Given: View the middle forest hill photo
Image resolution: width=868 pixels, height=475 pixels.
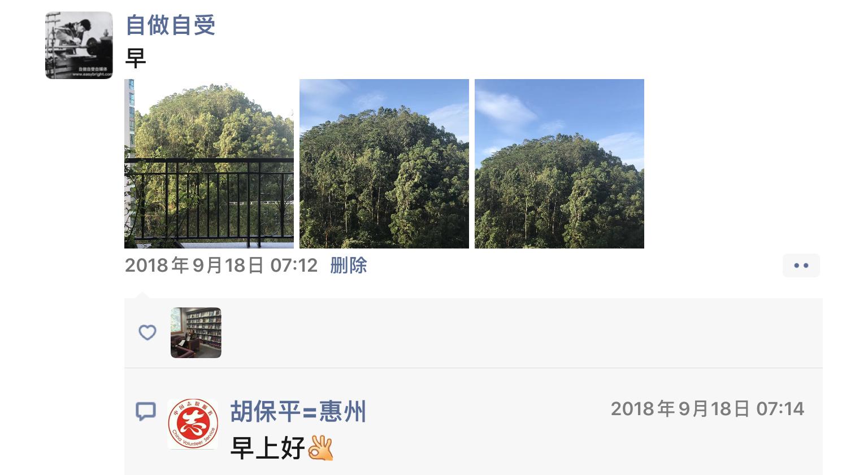Looking at the screenshot, I should (x=384, y=164).
